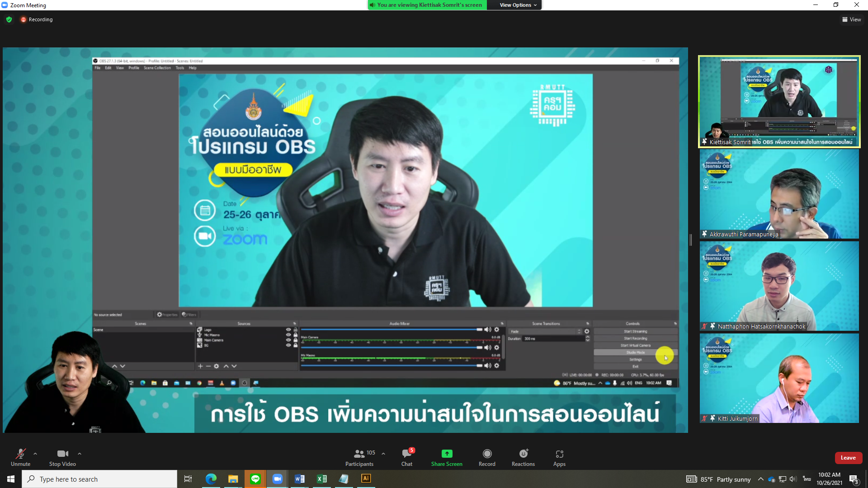
Task: Open the Windows notification center
Action: (854, 479)
